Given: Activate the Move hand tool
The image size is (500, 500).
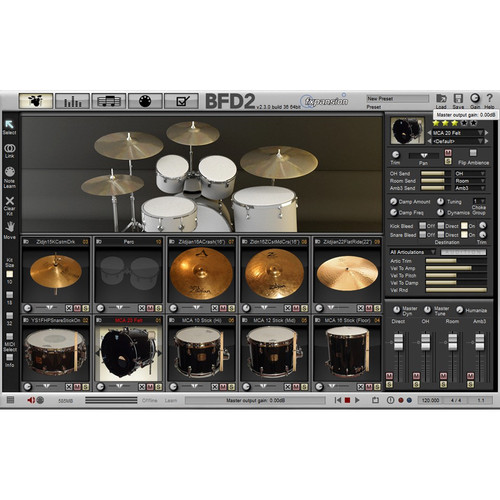Looking at the screenshot, I should pos(10,227).
